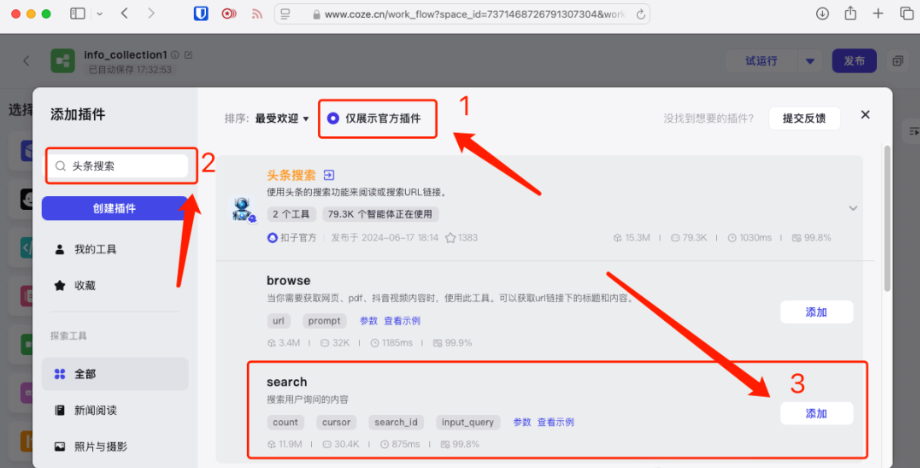Click info icon beside info_collection1
920x468 pixels.
pyautogui.click(x=175, y=55)
